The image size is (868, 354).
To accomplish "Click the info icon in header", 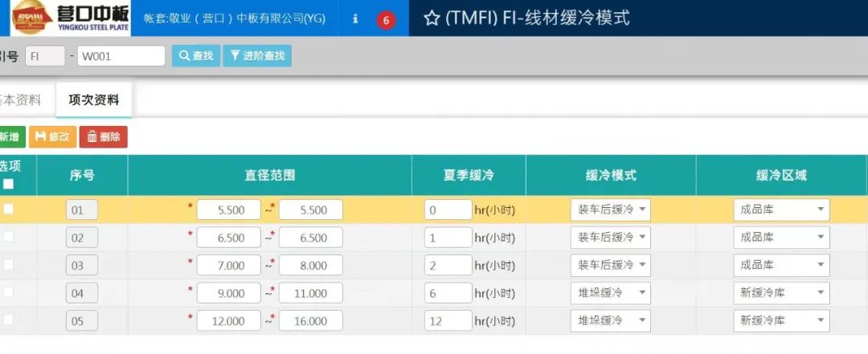I will coord(355,19).
